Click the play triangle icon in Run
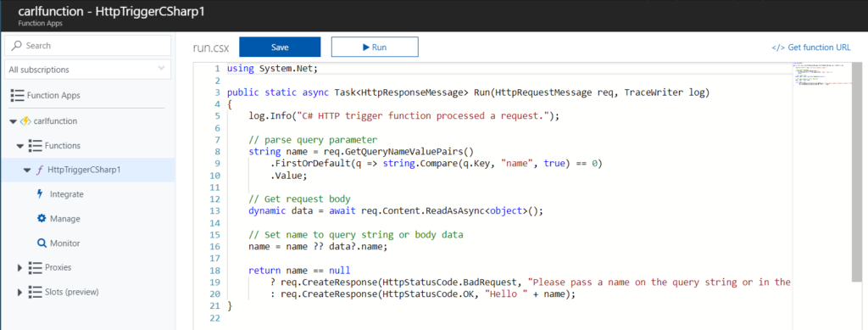Screen dimensions: 868x330 click(x=366, y=48)
